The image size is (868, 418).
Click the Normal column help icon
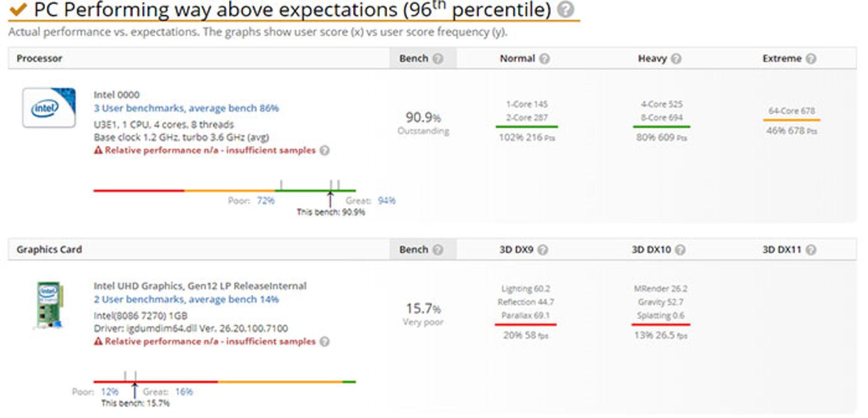[x=545, y=58]
